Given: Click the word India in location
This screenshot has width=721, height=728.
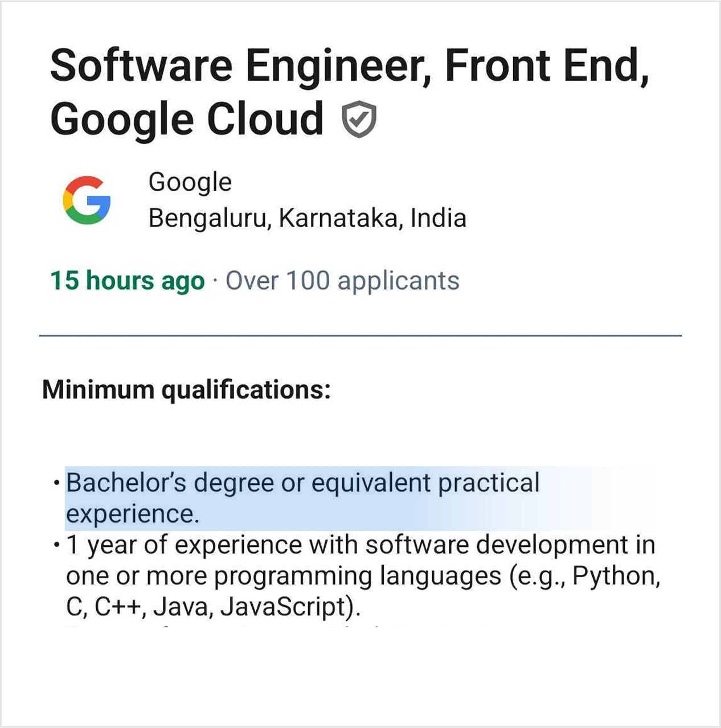Looking at the screenshot, I should [x=438, y=219].
